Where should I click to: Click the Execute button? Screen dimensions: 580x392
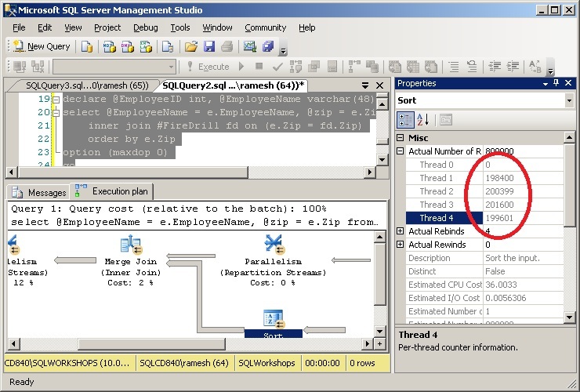pos(208,67)
